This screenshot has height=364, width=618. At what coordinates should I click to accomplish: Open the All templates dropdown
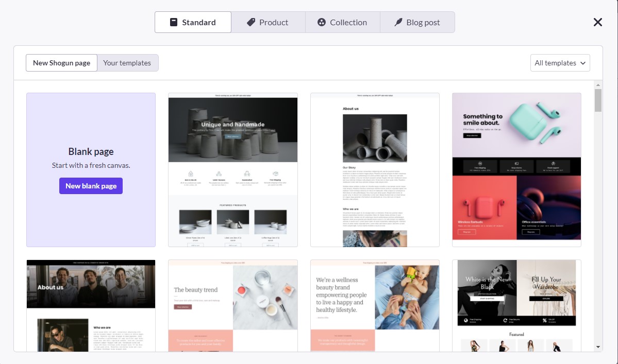560,63
